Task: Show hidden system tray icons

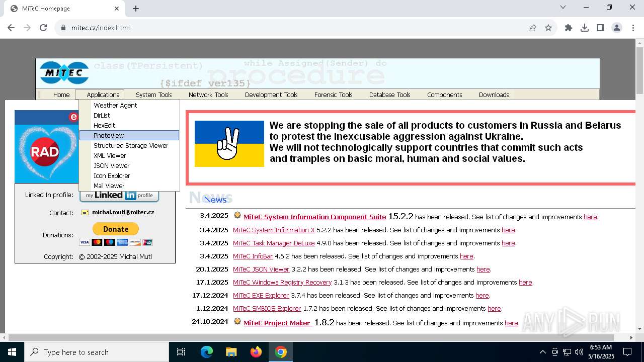Action: [542, 352]
